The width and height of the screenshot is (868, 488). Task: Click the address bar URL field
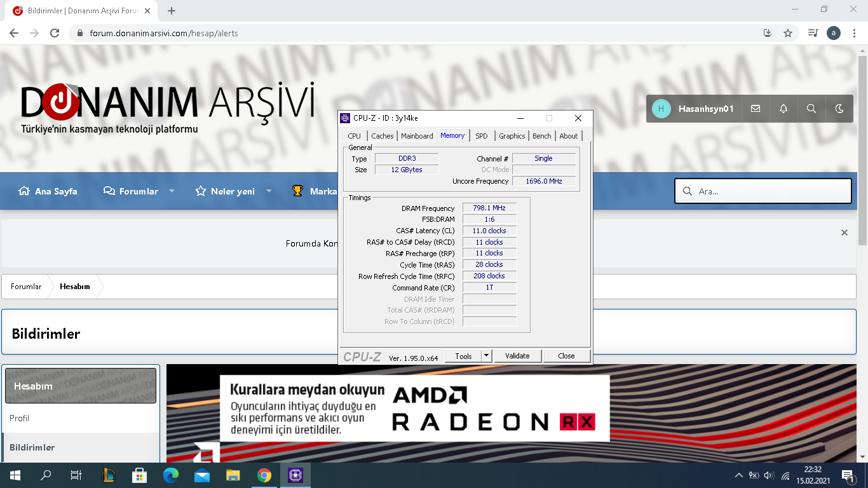(x=419, y=33)
